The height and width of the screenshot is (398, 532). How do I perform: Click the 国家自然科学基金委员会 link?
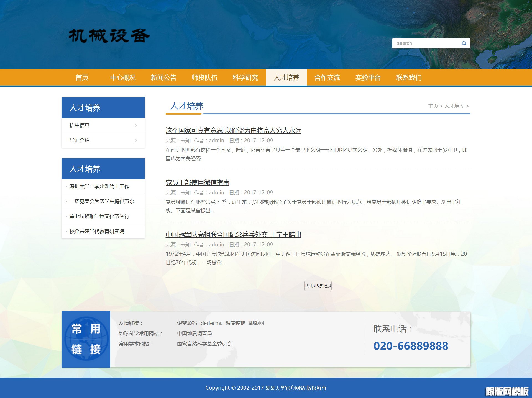pyautogui.click(x=204, y=343)
